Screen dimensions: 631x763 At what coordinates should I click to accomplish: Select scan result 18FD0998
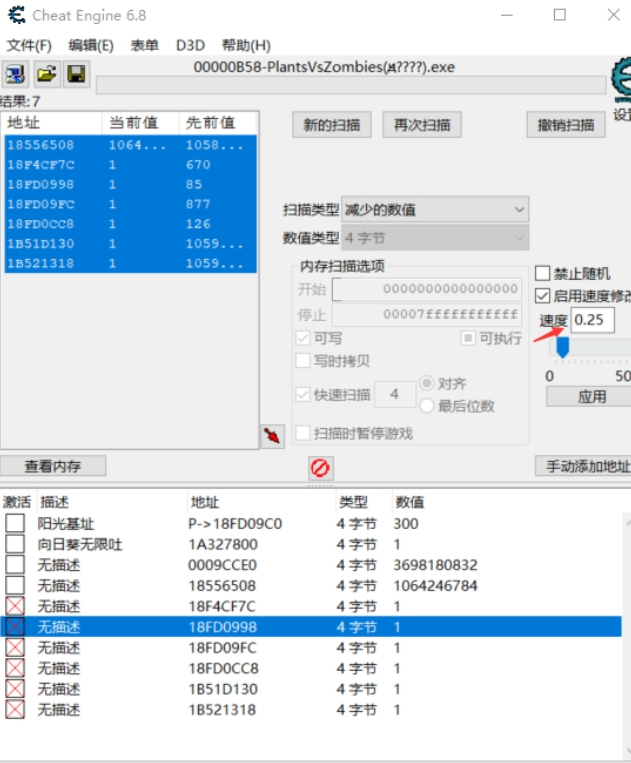[x=130, y=184]
